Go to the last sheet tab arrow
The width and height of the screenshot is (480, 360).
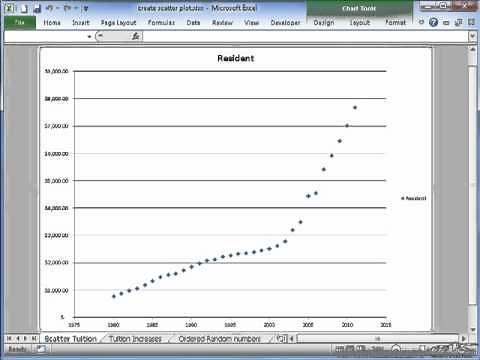pos(34,339)
